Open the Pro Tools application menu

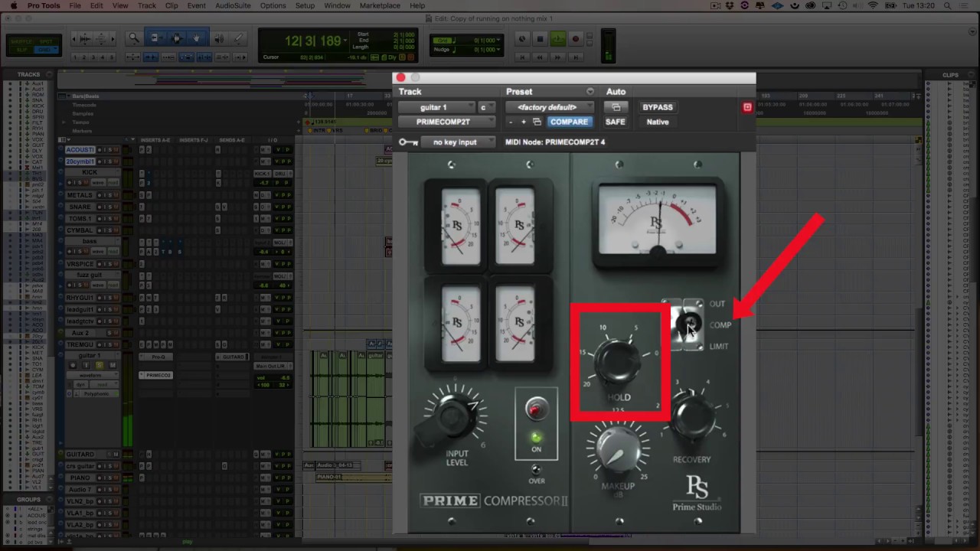tap(44, 5)
